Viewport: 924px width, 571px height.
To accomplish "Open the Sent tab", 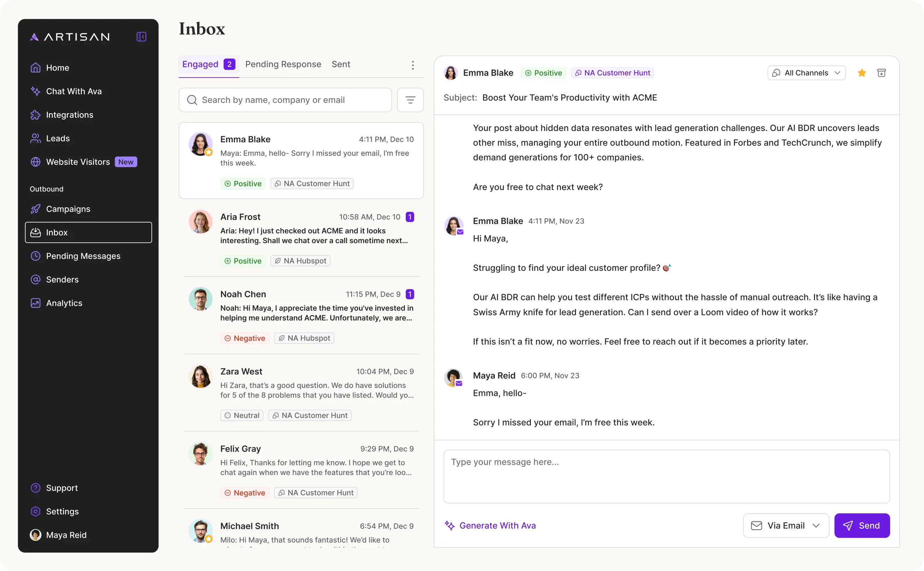I will point(341,64).
